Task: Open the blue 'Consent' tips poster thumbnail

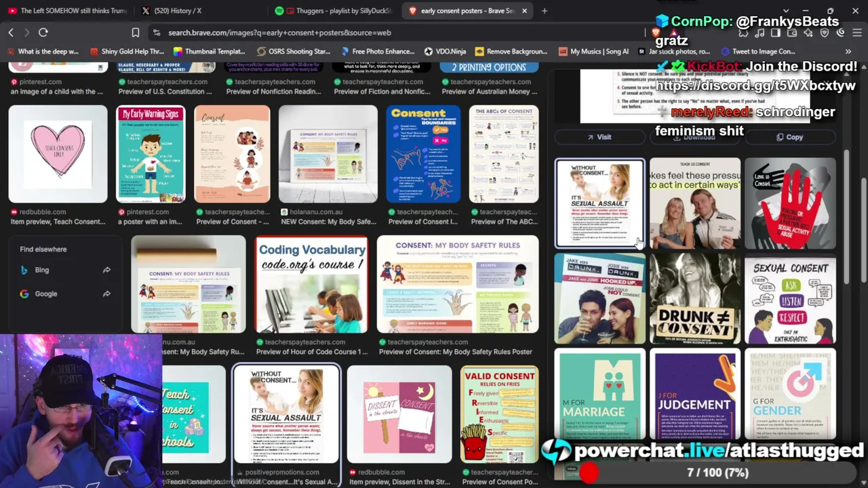Action: pos(423,154)
